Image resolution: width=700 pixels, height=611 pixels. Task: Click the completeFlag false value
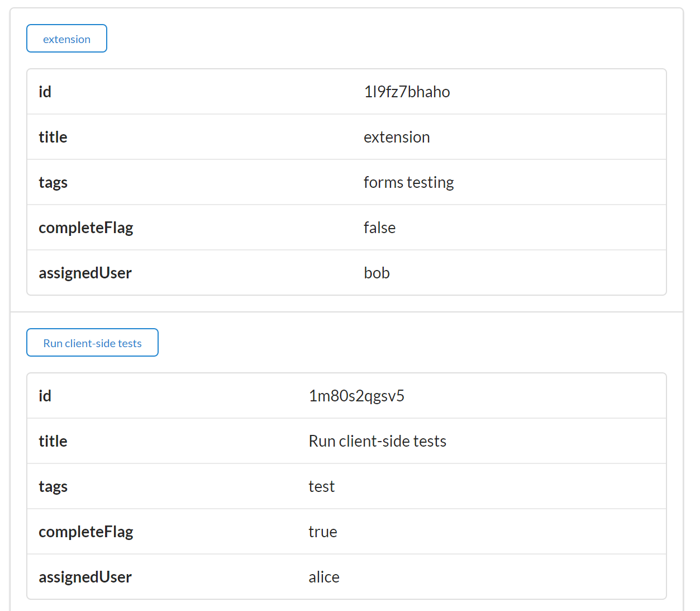pyautogui.click(x=379, y=228)
